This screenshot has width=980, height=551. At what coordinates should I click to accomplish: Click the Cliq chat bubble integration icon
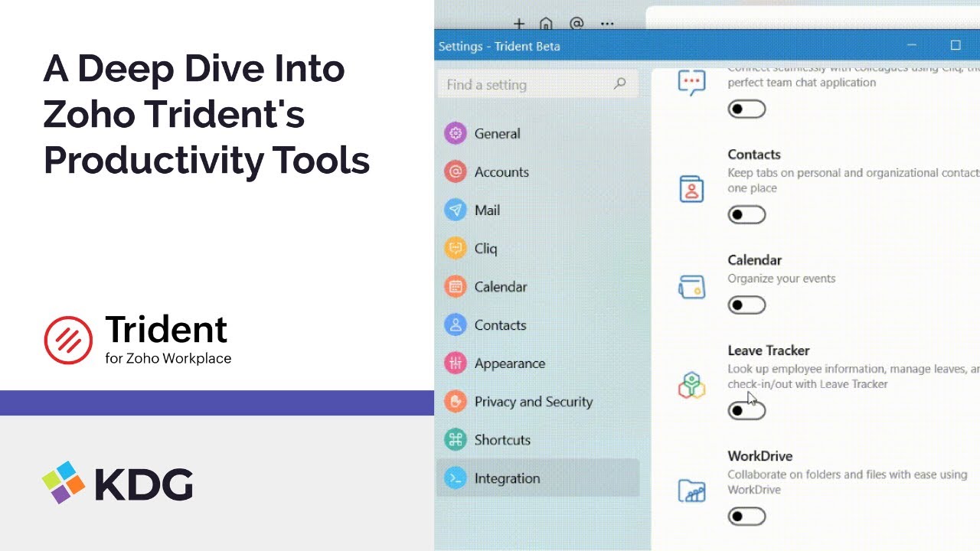(691, 82)
